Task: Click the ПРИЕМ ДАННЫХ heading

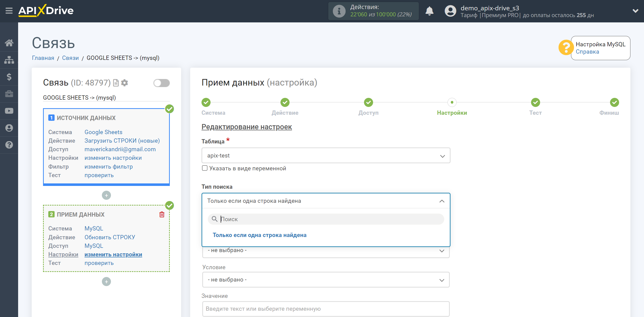Action: [81, 214]
